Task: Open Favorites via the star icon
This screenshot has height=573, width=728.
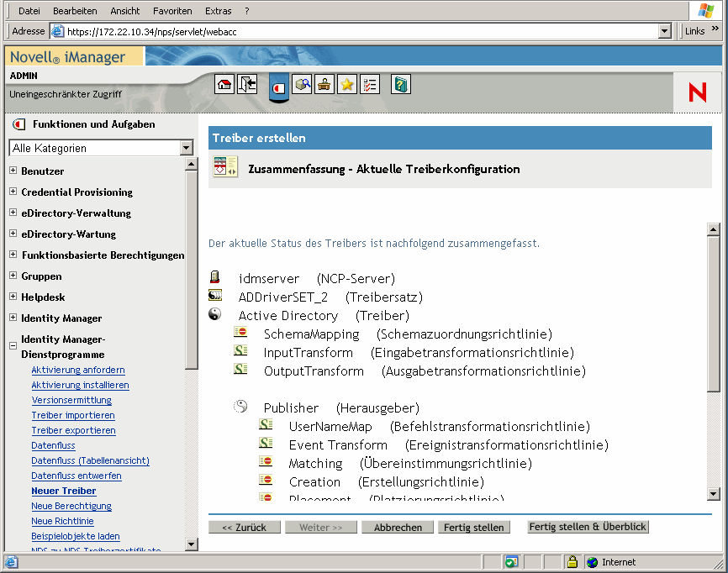Action: [346, 85]
